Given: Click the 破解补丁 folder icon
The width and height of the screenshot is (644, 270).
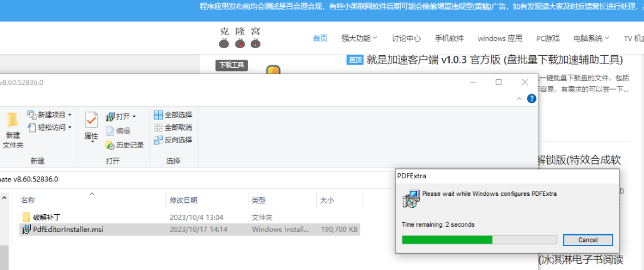Looking at the screenshot, I should click(x=26, y=217).
